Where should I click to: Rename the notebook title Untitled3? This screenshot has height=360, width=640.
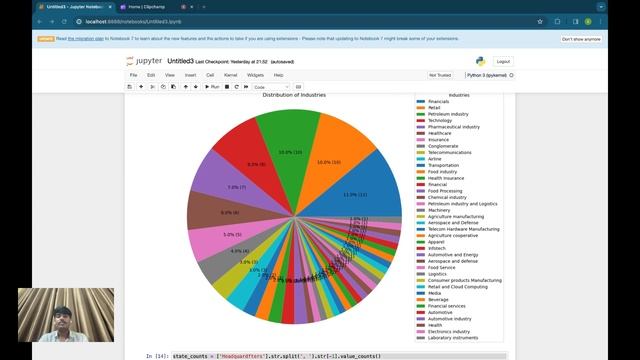point(180,61)
